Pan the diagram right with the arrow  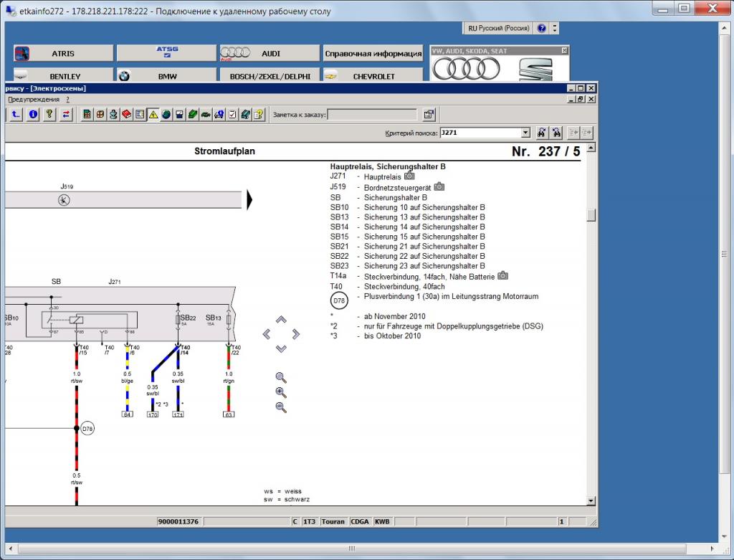coord(295,334)
